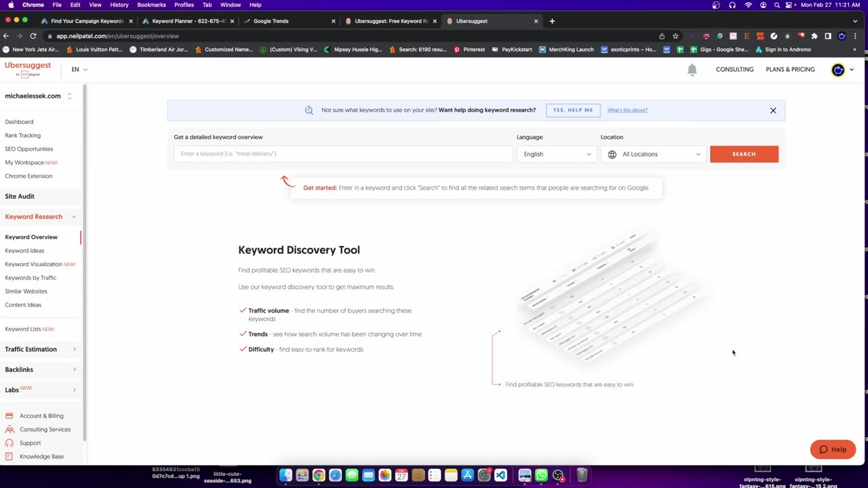
Task: Open a new browser tab
Action: pos(552,21)
